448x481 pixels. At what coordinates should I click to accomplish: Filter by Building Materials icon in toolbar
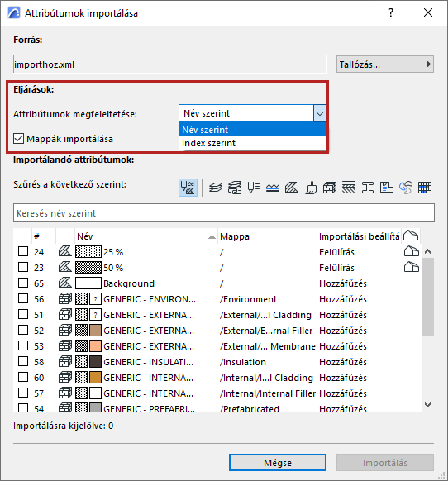tap(330, 188)
